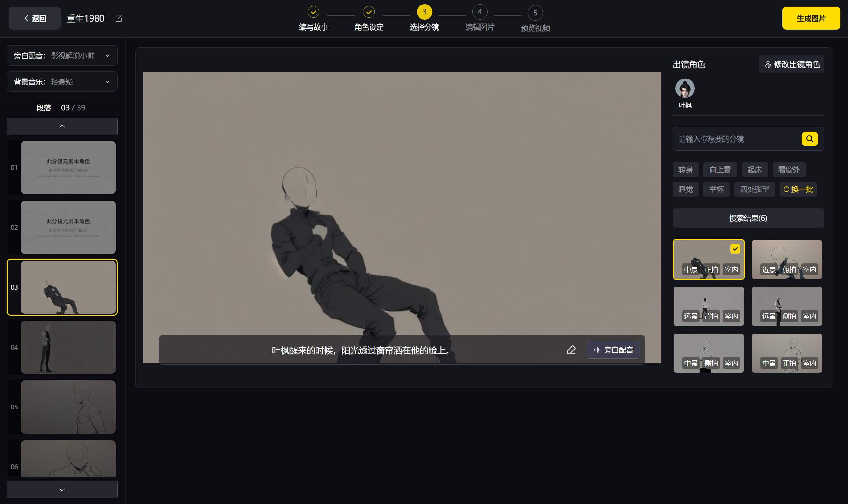Select the 远景 背拍 室内 storyboard result
The width and height of the screenshot is (848, 504).
(x=708, y=306)
